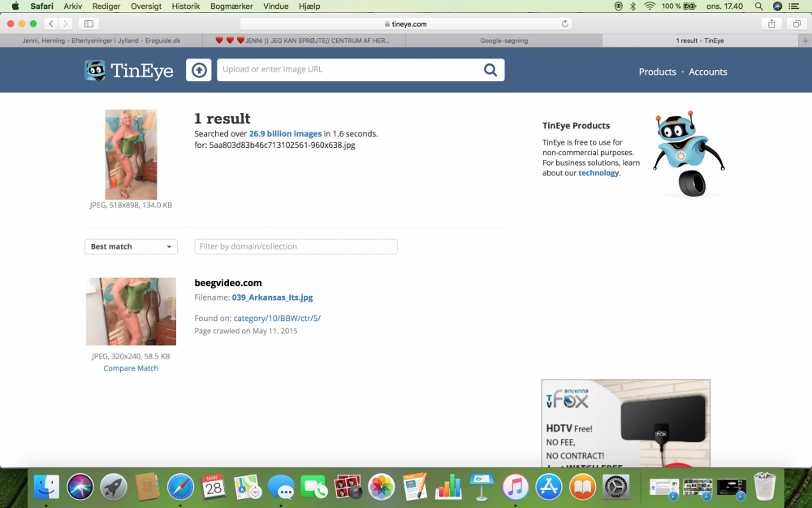Open Messages in Dock
The image size is (812, 508).
(x=281, y=487)
